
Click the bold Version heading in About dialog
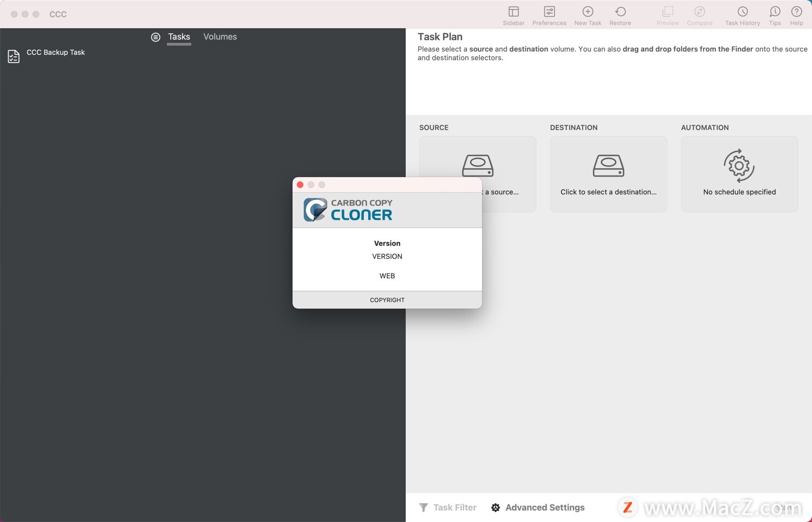(x=387, y=244)
